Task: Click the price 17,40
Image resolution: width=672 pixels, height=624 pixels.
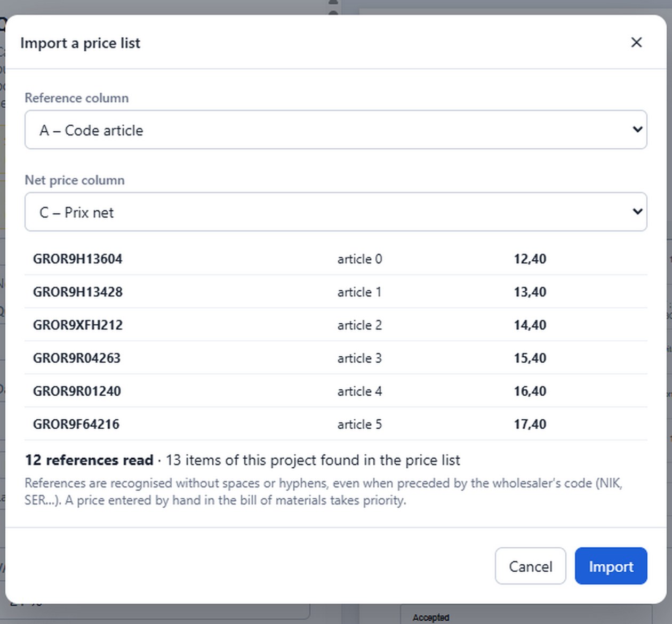Action: [530, 425]
